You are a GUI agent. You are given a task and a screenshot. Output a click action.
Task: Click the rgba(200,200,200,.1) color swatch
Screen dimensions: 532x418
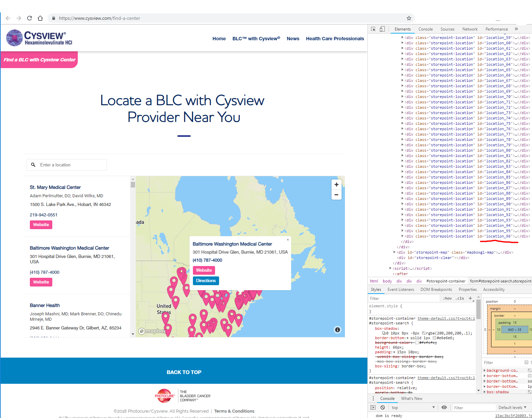[x=424, y=333]
